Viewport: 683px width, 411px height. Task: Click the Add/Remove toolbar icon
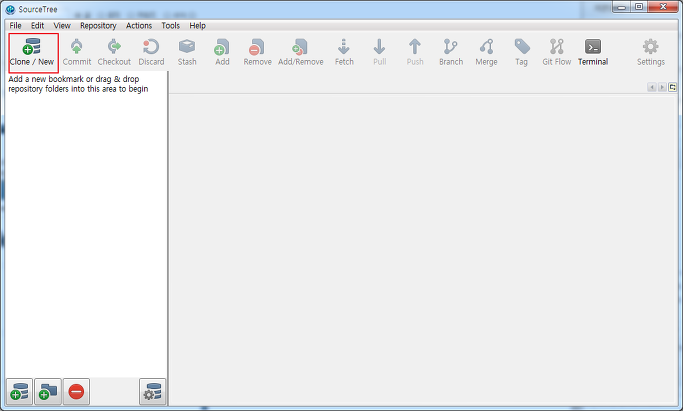coord(300,47)
